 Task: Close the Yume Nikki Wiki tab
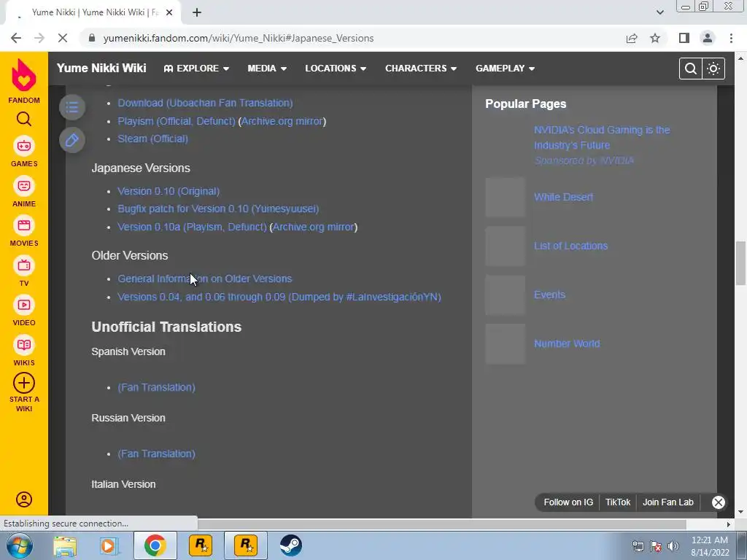pyautogui.click(x=169, y=12)
